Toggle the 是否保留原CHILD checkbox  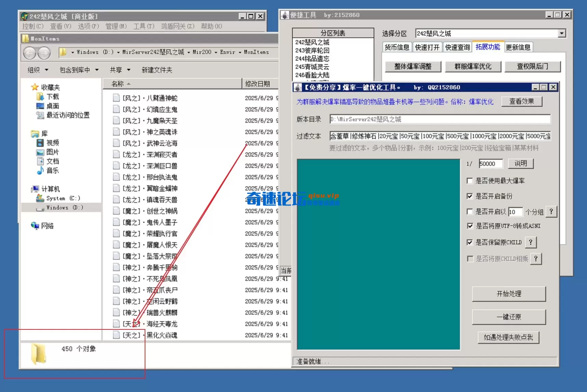point(470,242)
